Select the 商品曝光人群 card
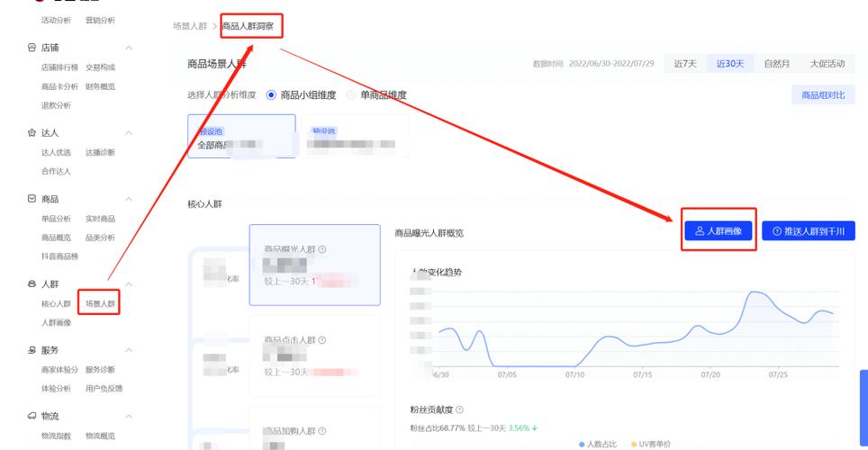 (314, 265)
